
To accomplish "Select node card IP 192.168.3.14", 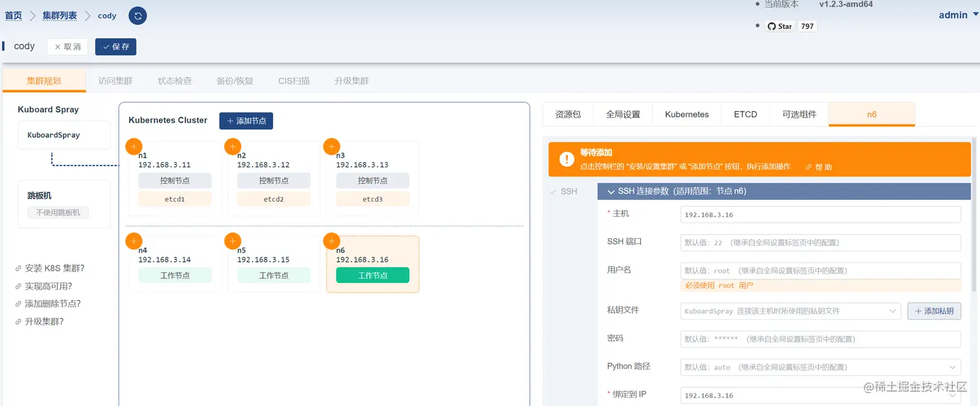I will tap(165, 259).
